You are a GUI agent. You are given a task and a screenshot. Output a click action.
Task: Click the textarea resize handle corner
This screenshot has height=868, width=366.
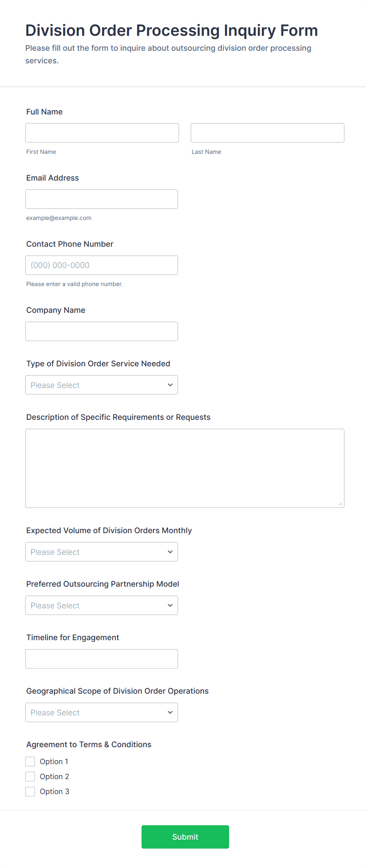[340, 504]
